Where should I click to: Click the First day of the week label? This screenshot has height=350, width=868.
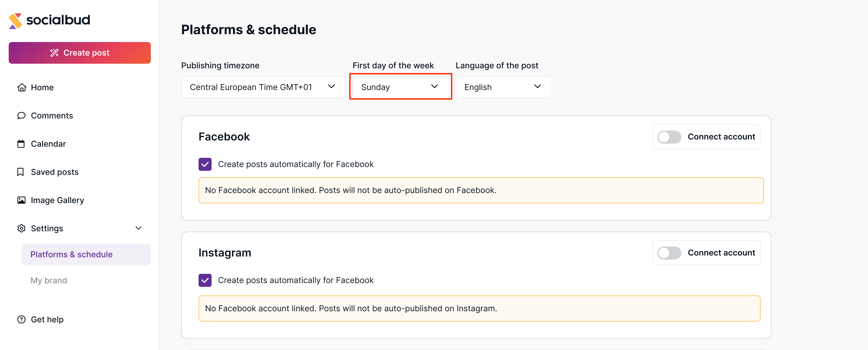(x=393, y=65)
